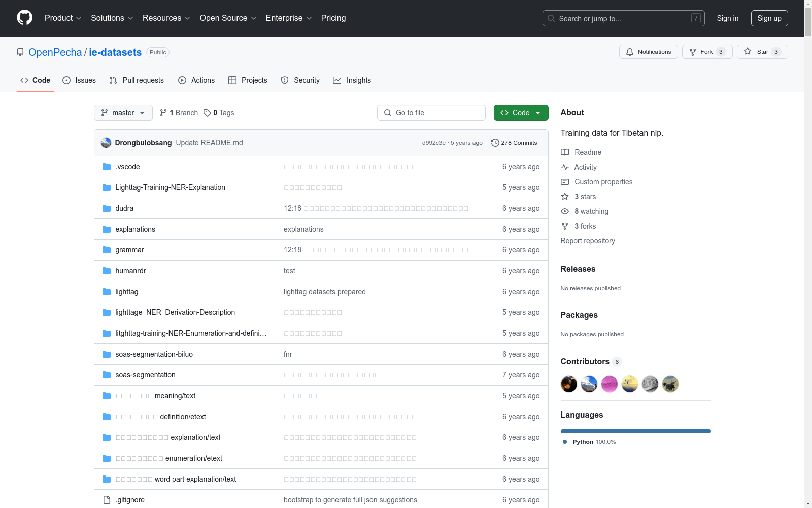Click the Sign in link
The width and height of the screenshot is (812, 508).
click(728, 18)
